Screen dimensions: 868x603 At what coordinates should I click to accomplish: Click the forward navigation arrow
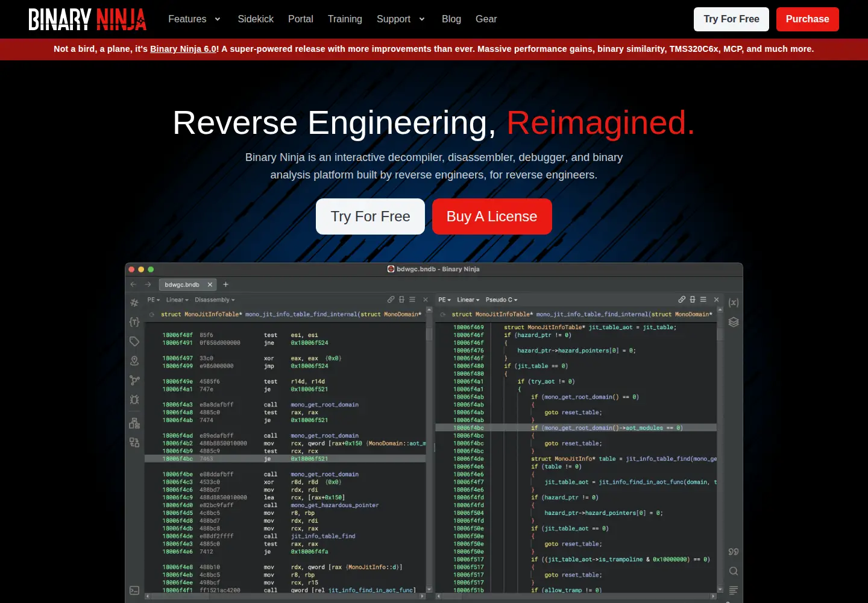(x=148, y=285)
